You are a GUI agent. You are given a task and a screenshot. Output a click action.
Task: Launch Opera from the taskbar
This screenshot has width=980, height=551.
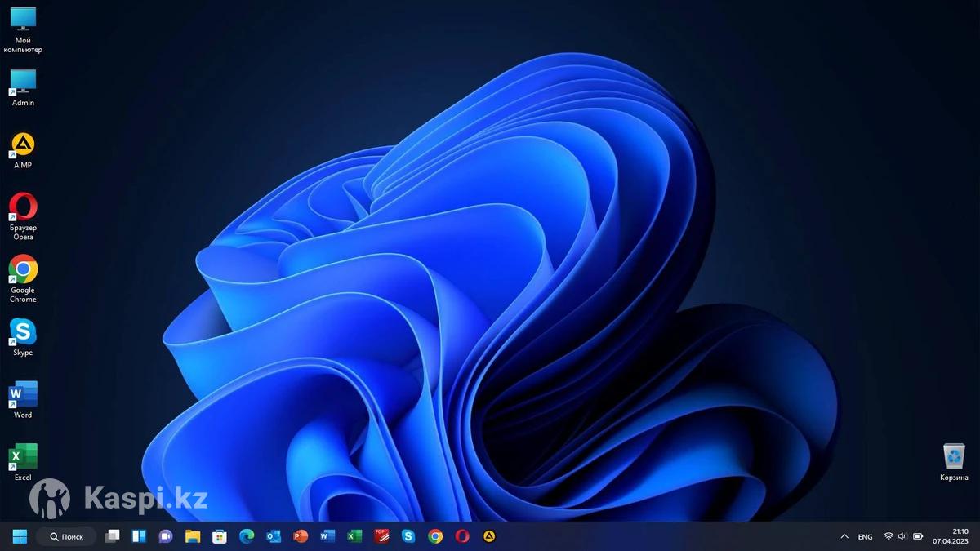(462, 536)
